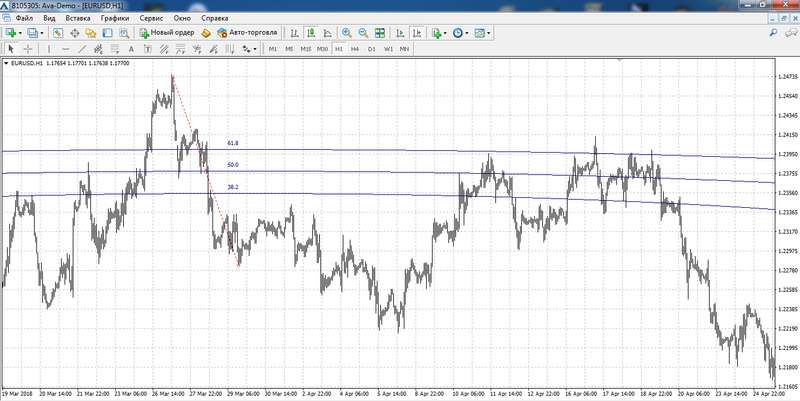This screenshot has height=401, width=800.
Task: Click the 61.8 Fibonacci level label
Action: tap(233, 143)
